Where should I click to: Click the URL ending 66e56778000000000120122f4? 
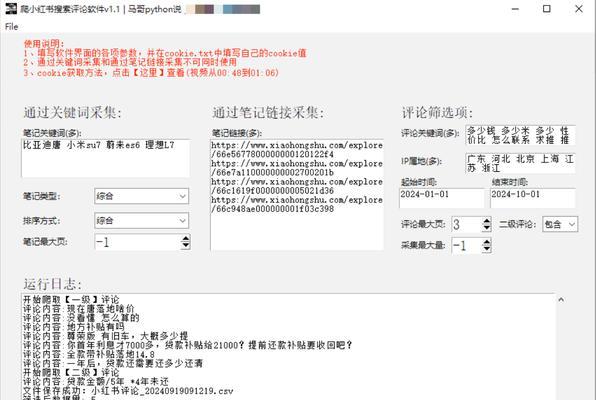click(297, 149)
